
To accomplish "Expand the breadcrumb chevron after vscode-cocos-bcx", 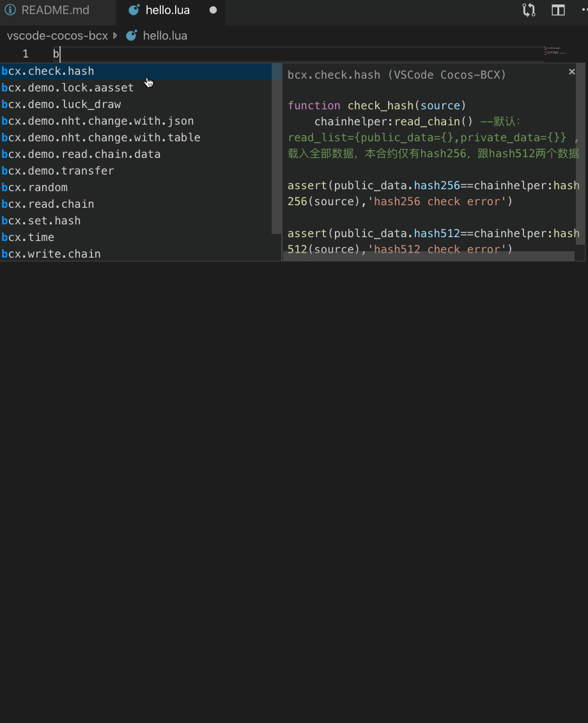I will point(115,36).
